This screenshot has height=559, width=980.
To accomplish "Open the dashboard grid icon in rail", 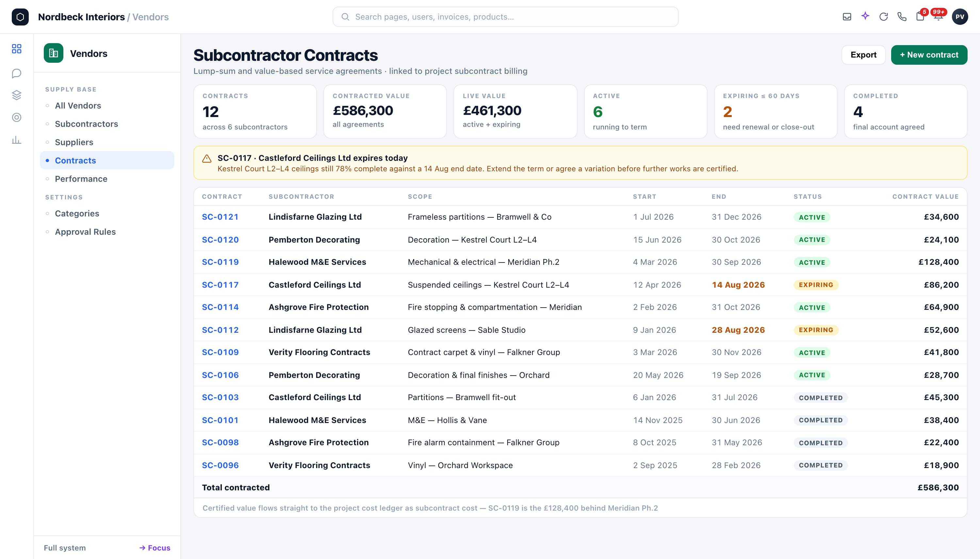I will 16,49.
